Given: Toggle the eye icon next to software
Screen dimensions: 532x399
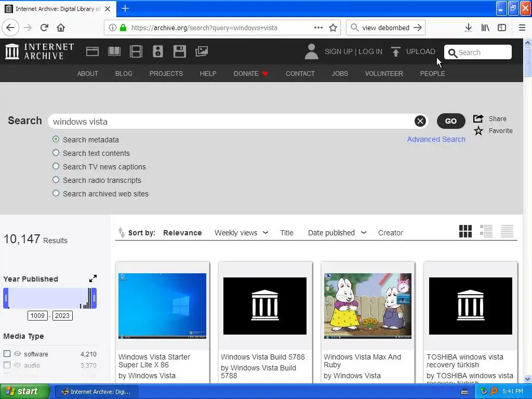Looking at the screenshot, I should point(17,353).
